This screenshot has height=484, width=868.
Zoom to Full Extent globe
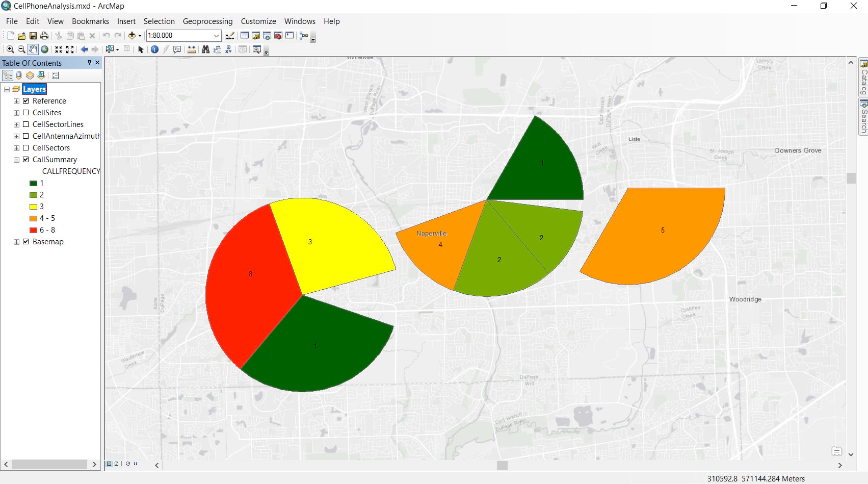click(45, 49)
